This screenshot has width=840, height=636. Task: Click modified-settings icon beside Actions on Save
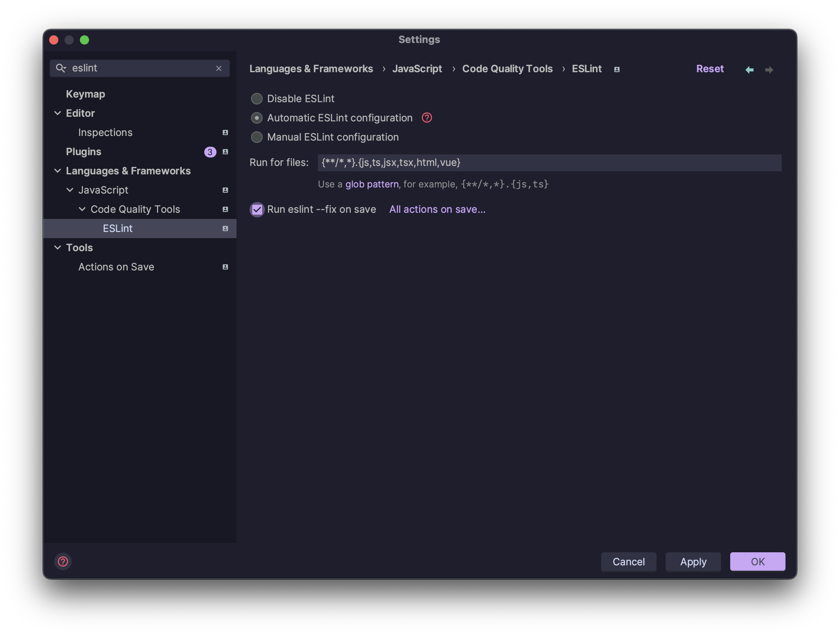[x=225, y=267]
